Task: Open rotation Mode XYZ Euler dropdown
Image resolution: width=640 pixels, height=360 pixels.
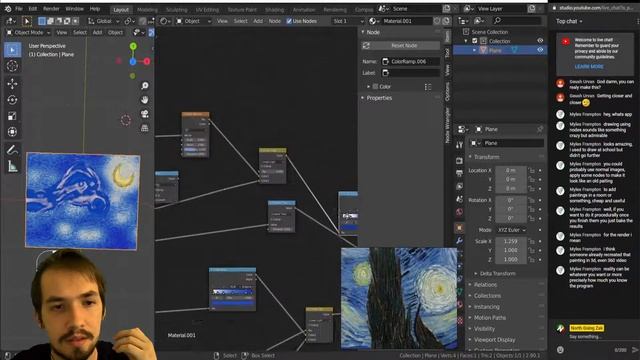Action: (x=511, y=230)
